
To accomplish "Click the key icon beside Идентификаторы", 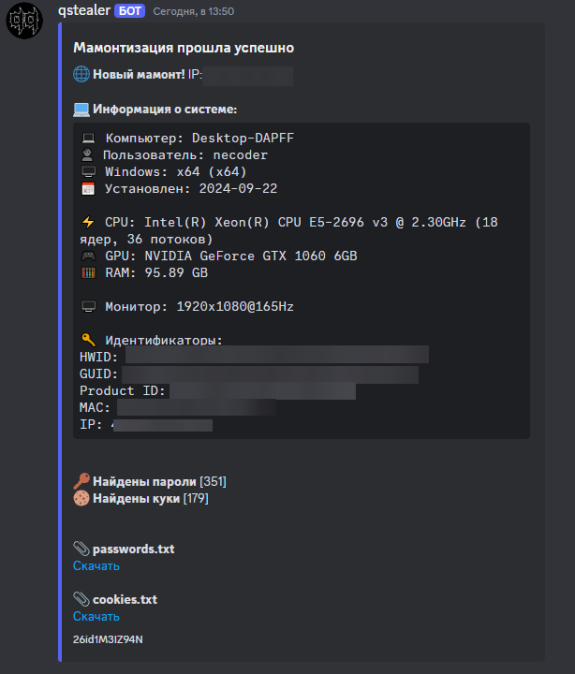I will [x=88, y=340].
